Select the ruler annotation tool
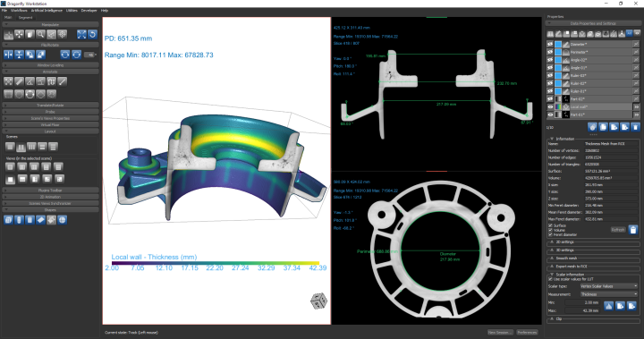The image size is (644, 339). pyautogui.click(x=19, y=81)
